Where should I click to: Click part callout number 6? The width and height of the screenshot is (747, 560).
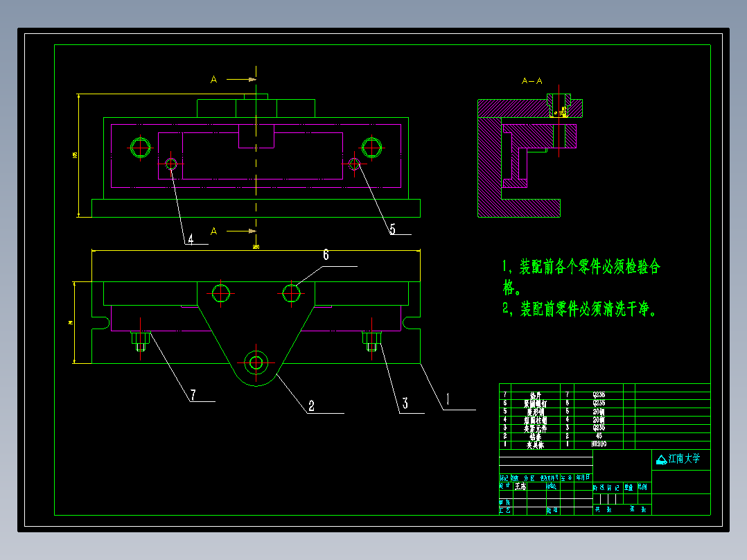[326, 255]
